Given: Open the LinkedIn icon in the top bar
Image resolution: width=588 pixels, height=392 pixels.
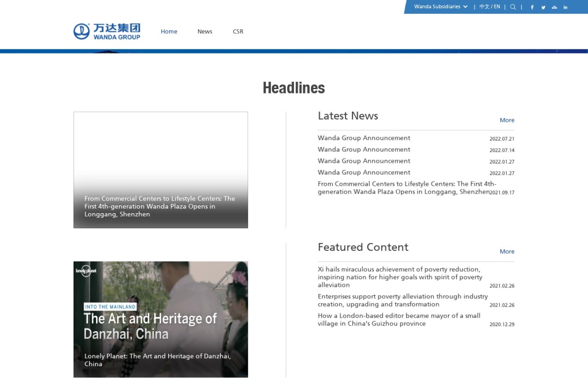Looking at the screenshot, I should pyautogui.click(x=565, y=7).
